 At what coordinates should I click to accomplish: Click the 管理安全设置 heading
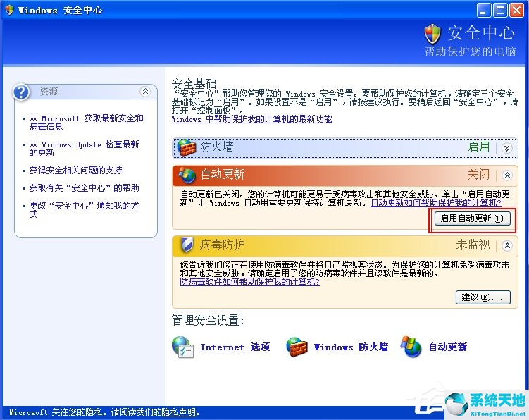click(208, 320)
